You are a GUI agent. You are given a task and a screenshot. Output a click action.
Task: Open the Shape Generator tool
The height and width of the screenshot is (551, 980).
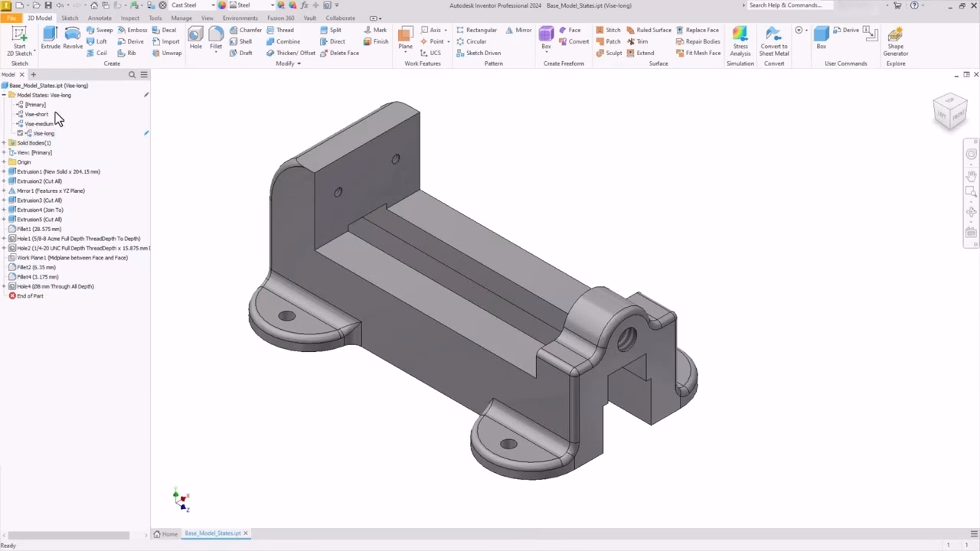click(x=895, y=38)
